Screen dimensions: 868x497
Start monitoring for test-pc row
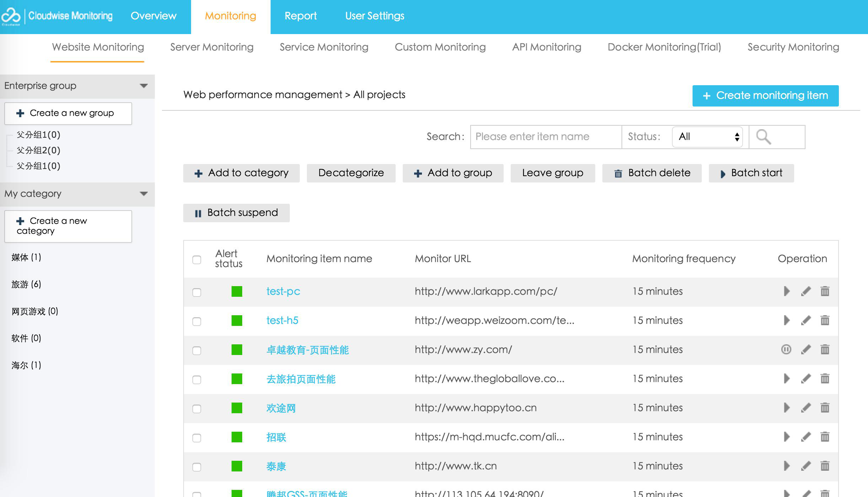pos(787,291)
